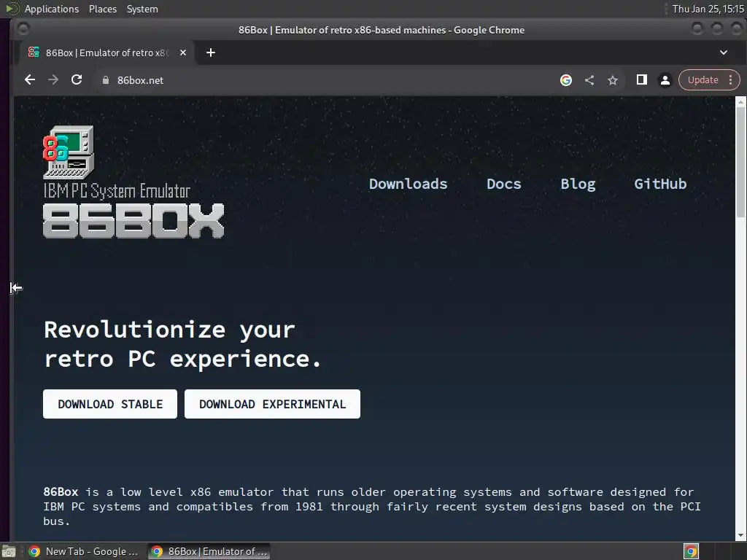View site security lock info

[106, 80]
